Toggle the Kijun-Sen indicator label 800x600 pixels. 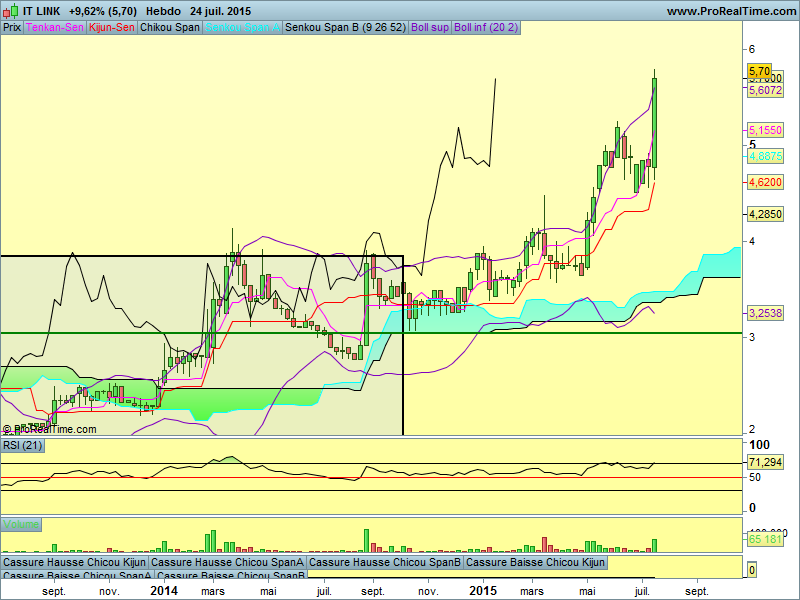pos(112,28)
